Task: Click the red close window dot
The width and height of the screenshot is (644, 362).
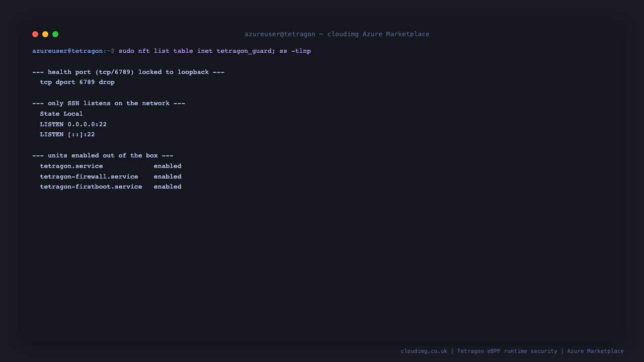Action: 35,34
